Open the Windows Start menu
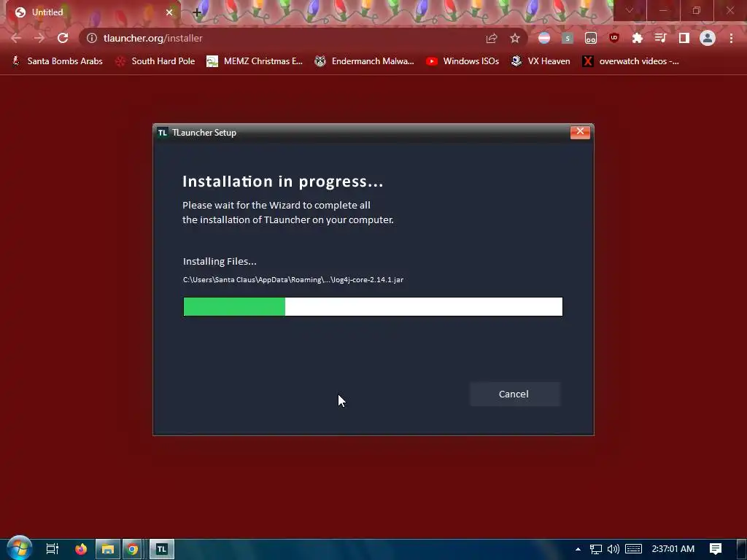Image resolution: width=747 pixels, height=560 pixels. [x=19, y=548]
